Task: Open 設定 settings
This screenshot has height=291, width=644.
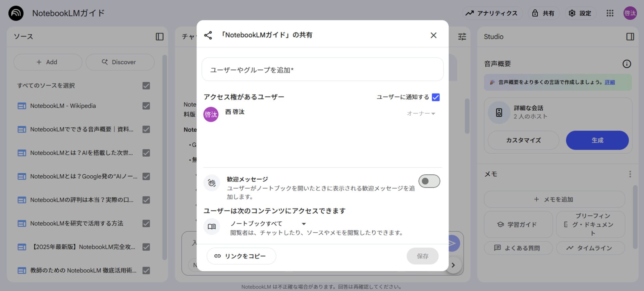Action: coord(580,13)
